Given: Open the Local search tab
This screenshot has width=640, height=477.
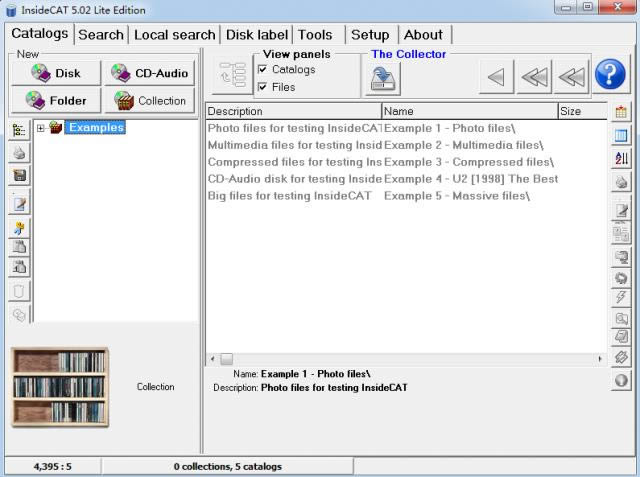Looking at the screenshot, I should click(x=175, y=35).
